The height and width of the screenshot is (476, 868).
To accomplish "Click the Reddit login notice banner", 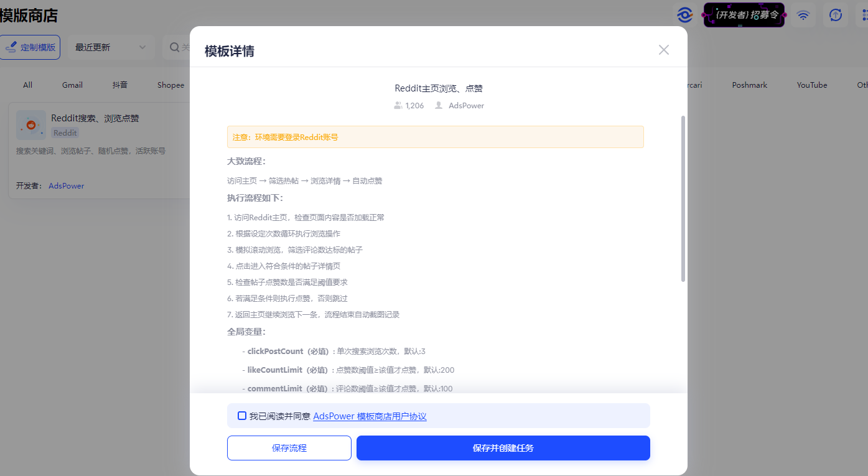I will coord(436,137).
